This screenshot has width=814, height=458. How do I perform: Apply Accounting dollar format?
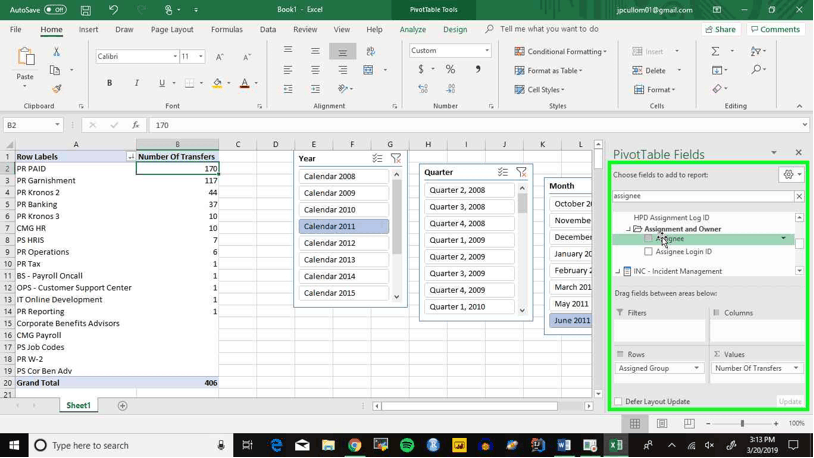coord(421,69)
